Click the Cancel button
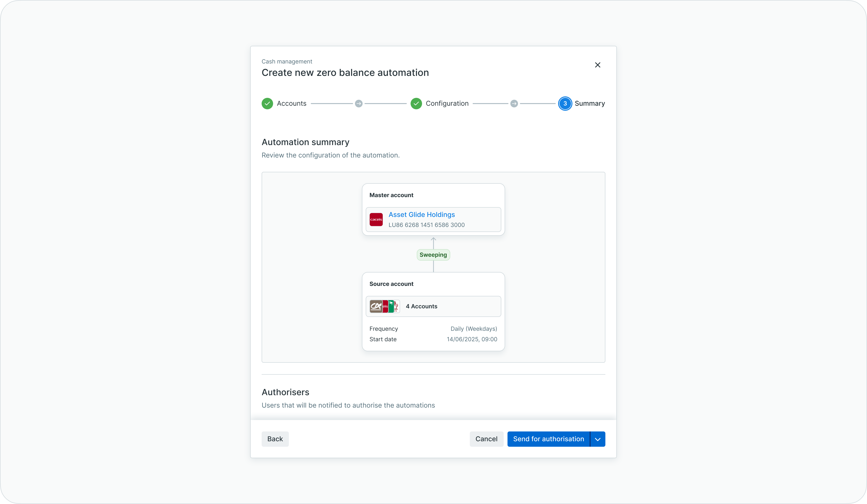This screenshot has height=504, width=867. (x=486, y=439)
